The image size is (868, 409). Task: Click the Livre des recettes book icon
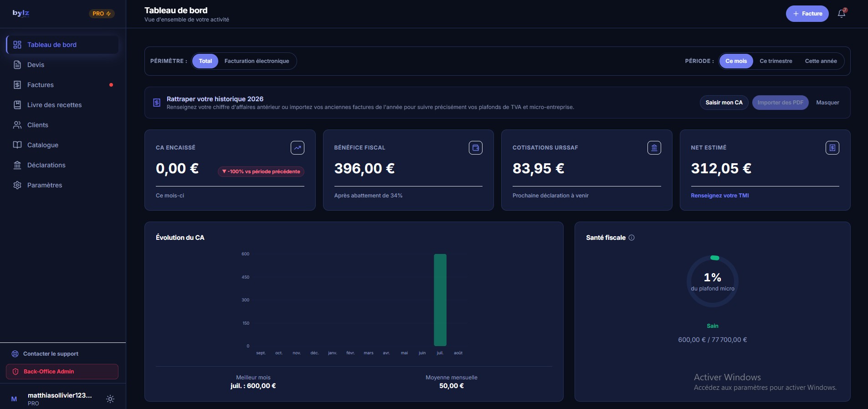[17, 105]
